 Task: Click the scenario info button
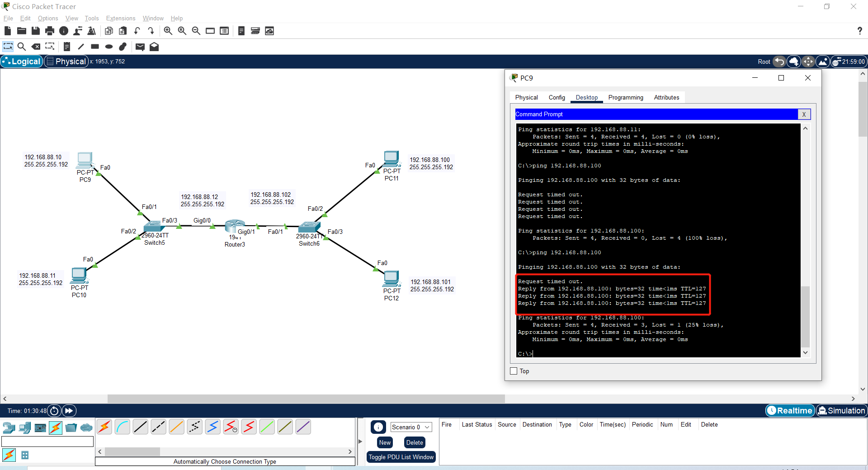(x=378, y=427)
